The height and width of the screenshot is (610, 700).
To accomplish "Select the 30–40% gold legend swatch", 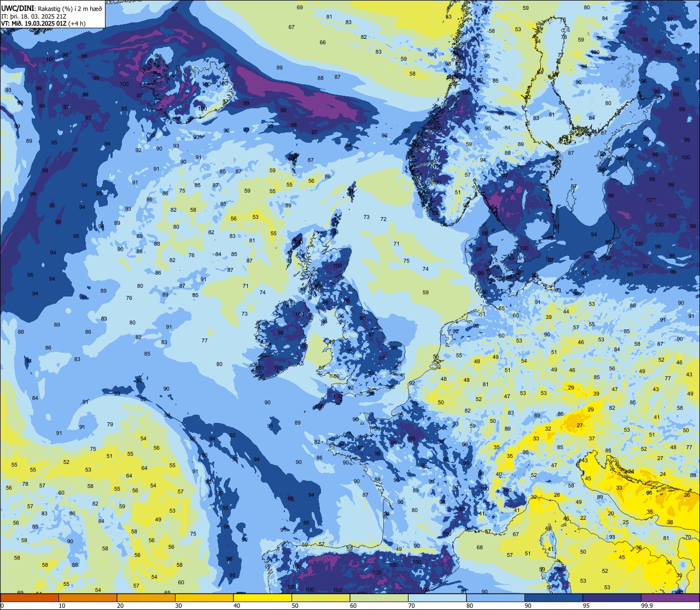I will (x=204, y=597).
